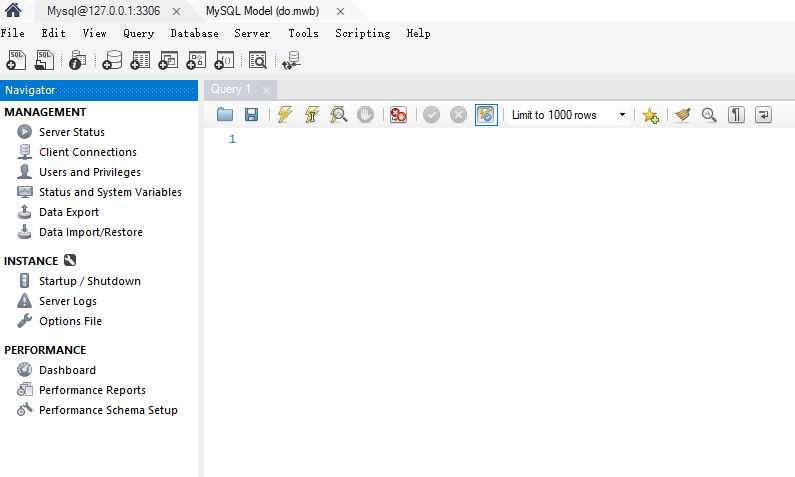
Task: Toggle the word wrapping icon
Action: pos(763,115)
